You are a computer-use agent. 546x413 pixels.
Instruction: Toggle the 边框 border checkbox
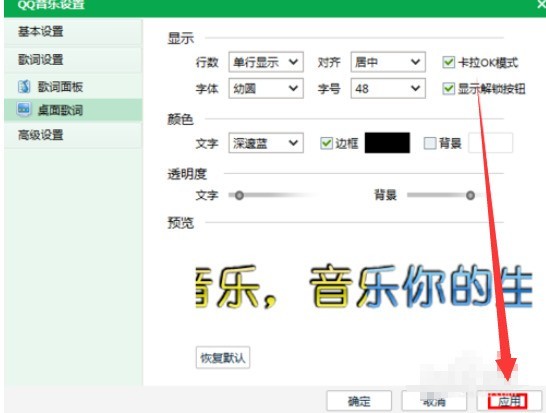326,143
